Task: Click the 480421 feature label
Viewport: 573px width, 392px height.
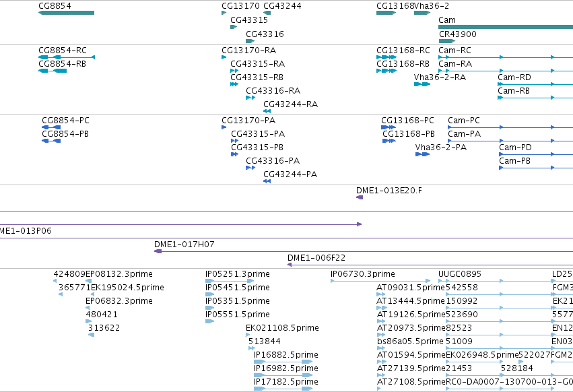Action: tap(102, 315)
